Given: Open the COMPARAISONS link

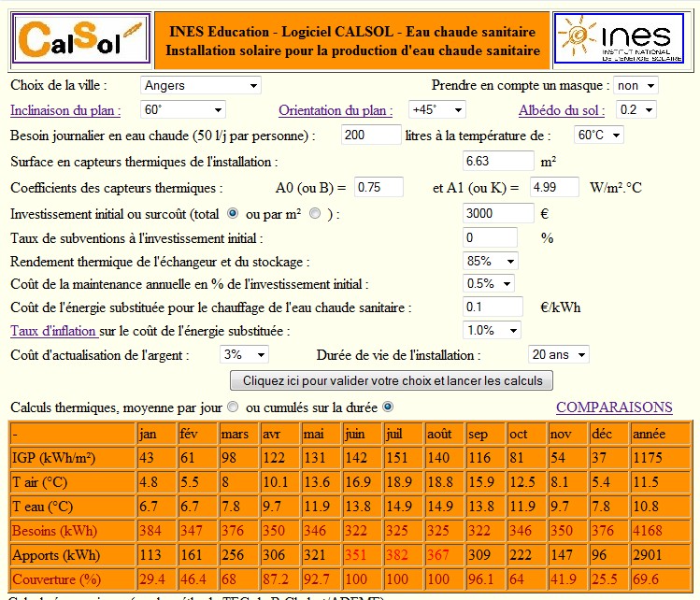Looking at the screenshot, I should (x=614, y=407).
